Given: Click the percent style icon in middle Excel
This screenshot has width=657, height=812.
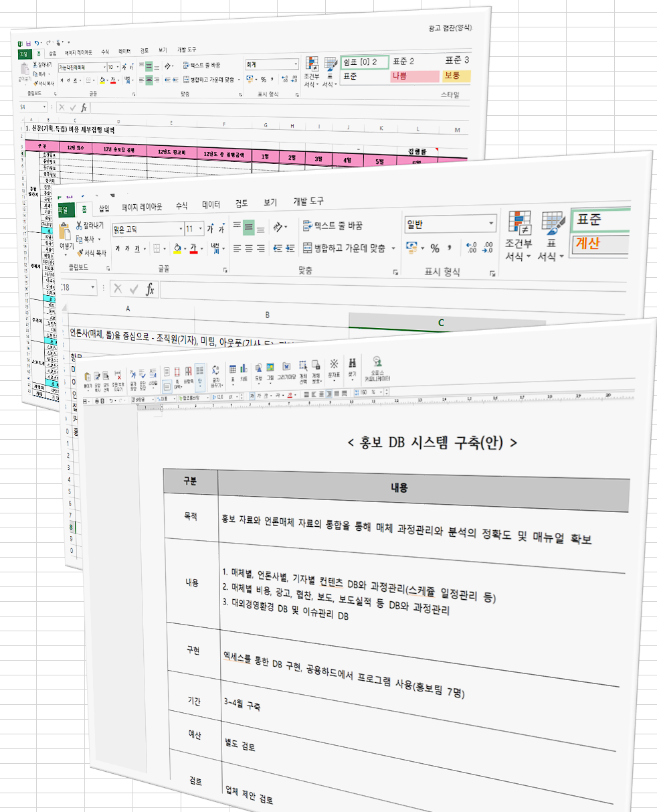Looking at the screenshot, I should [x=435, y=248].
